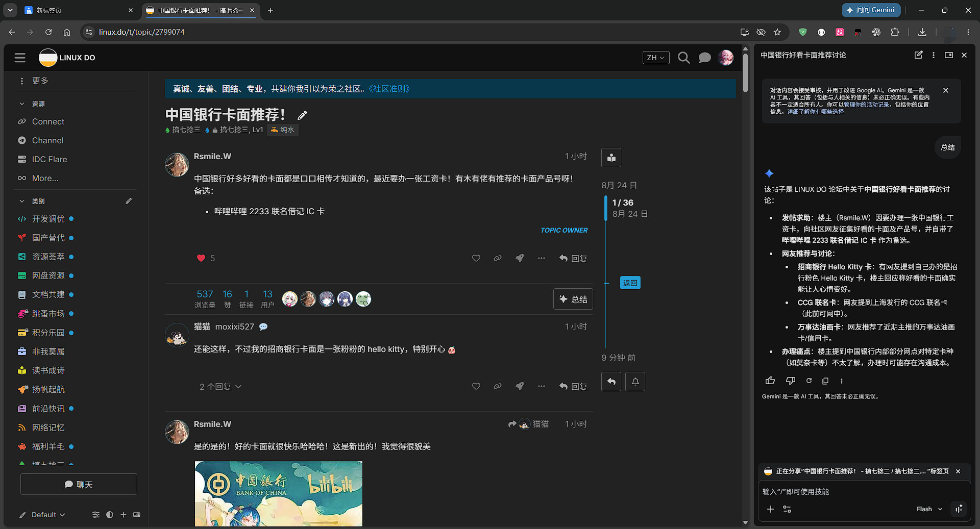The height and width of the screenshot is (529, 980).
Task: Edit sidebar categories with pencil icon
Action: tap(129, 201)
